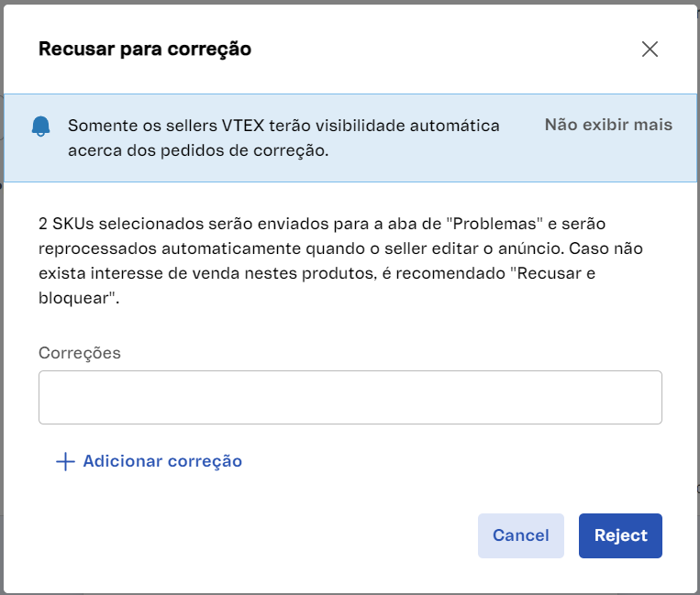This screenshot has width=700, height=595.
Task: Confirm with the Reject button
Action: [x=620, y=535]
